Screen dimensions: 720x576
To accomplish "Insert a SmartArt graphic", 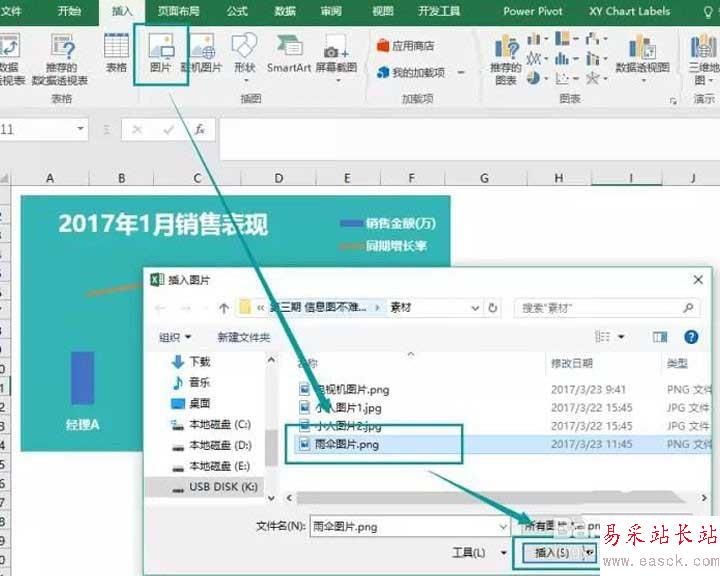I will 289,53.
